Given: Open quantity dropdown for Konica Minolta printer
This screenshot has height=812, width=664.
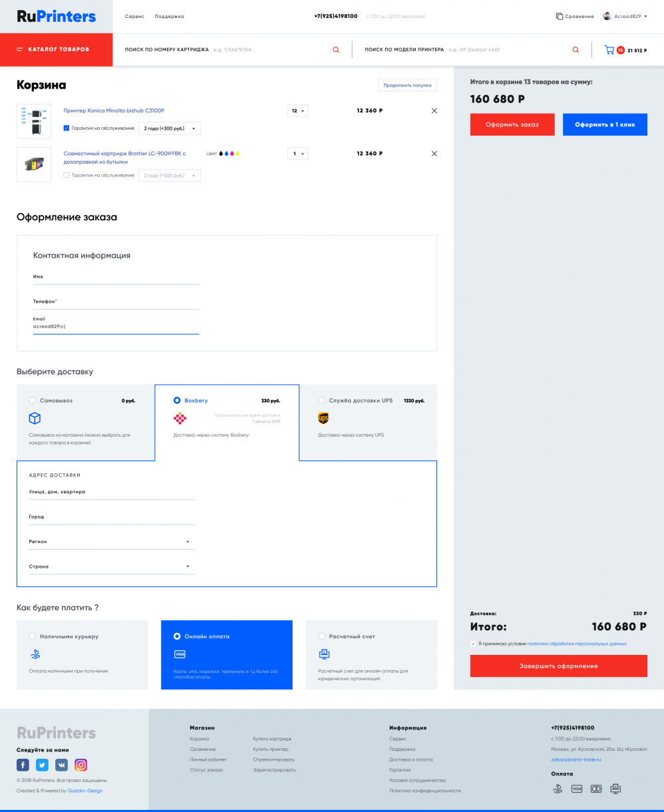Looking at the screenshot, I should point(298,111).
